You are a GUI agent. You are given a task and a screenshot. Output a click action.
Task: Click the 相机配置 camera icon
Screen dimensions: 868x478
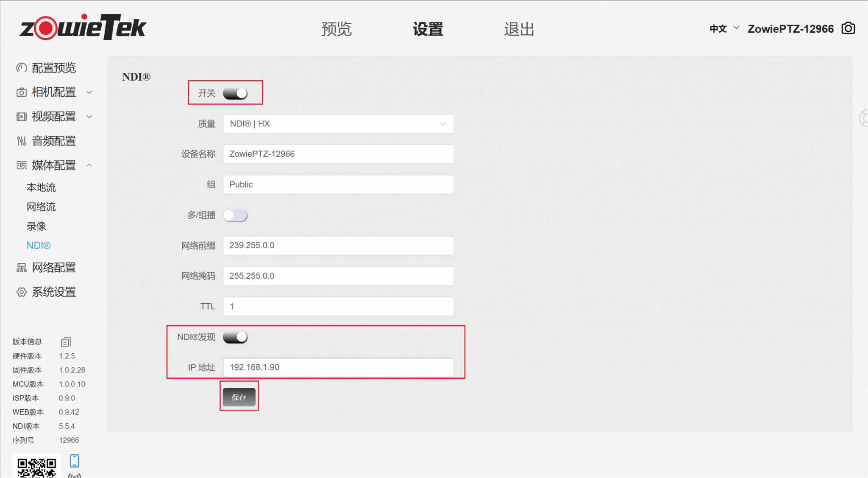(21, 92)
